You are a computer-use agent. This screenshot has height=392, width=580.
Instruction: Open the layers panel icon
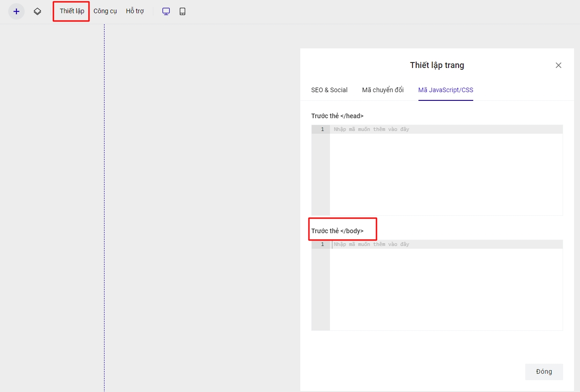click(37, 11)
